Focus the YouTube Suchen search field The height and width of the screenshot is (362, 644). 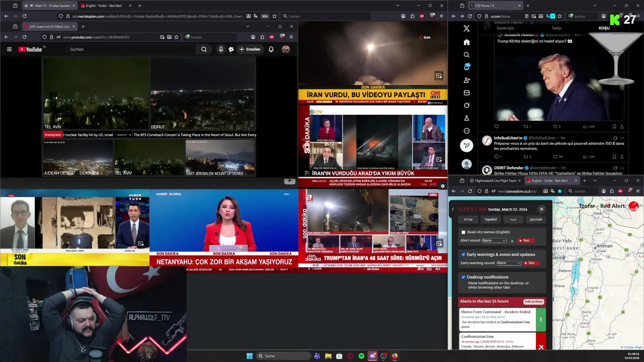tap(132, 49)
